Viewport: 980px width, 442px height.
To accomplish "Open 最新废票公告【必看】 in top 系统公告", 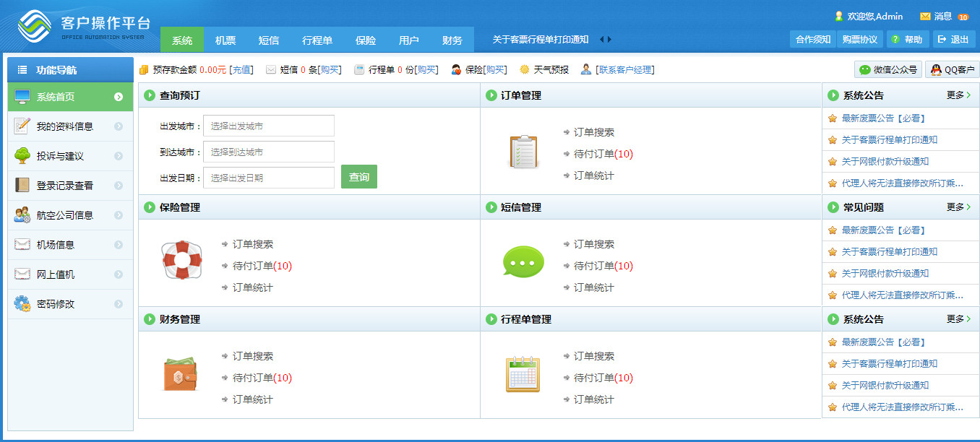I will pyautogui.click(x=883, y=118).
